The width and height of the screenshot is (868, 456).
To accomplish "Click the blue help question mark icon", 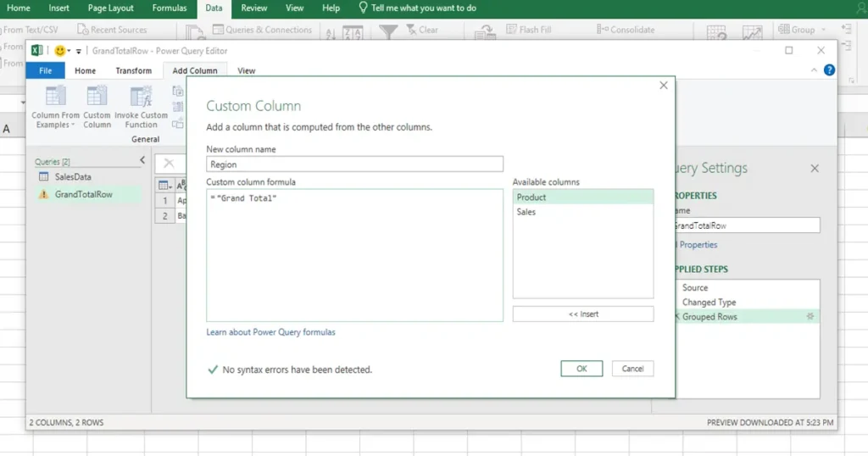I will pyautogui.click(x=829, y=70).
